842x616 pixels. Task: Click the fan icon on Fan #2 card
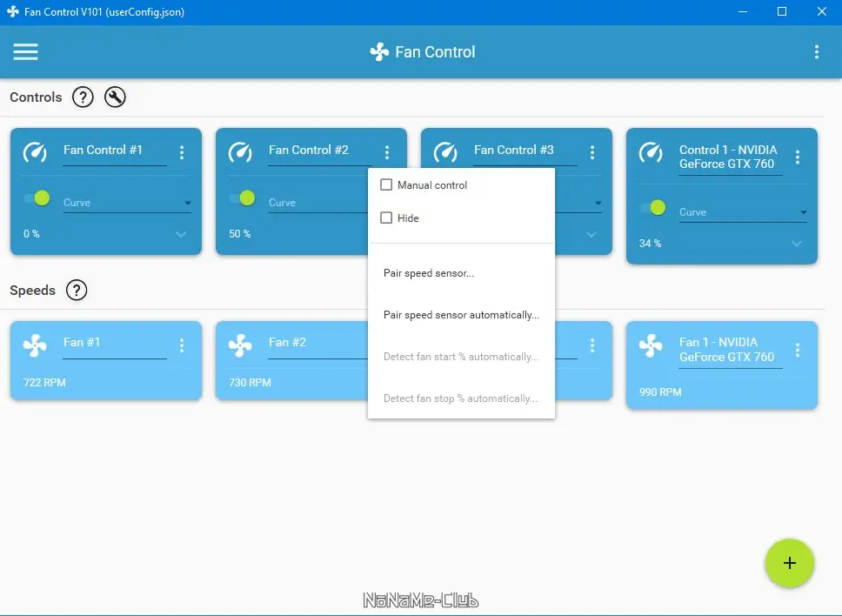click(240, 345)
